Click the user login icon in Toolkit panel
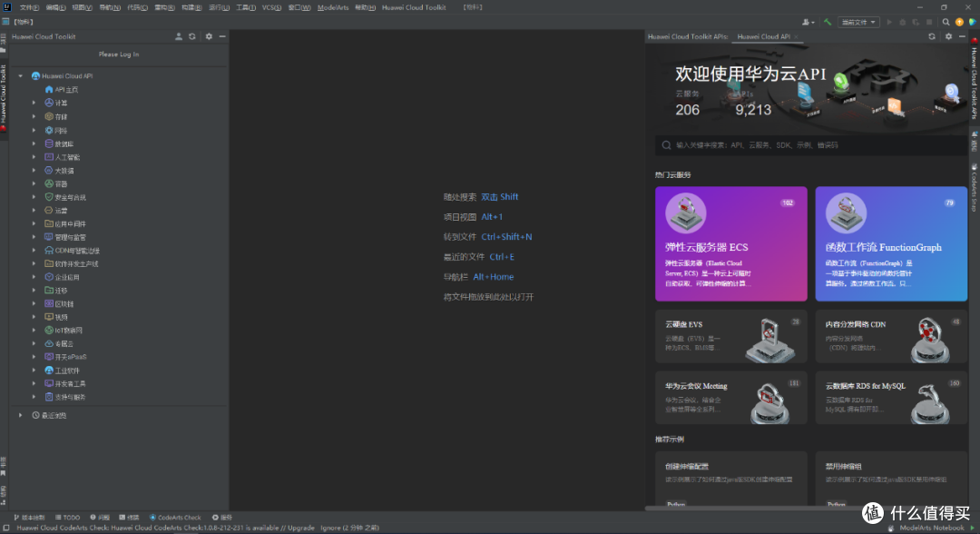Viewport: 980px width, 534px height. (179, 37)
